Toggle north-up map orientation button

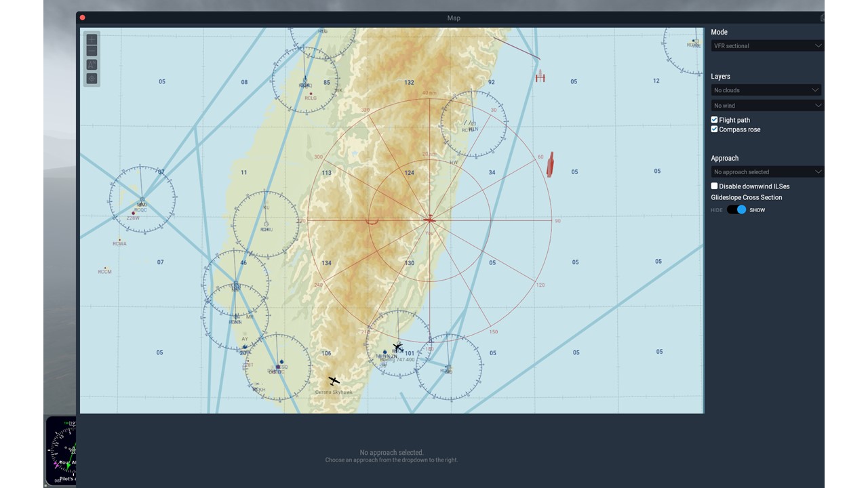click(x=92, y=65)
